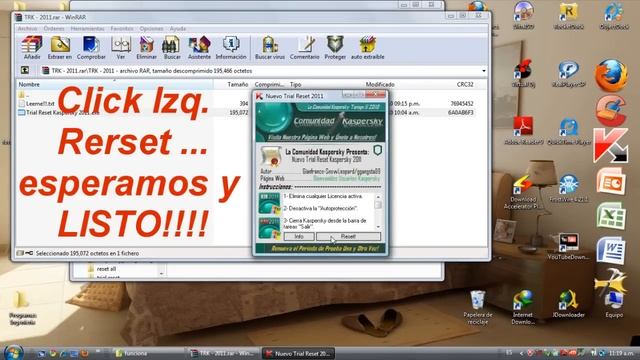The image size is (640, 360).
Task: Open the Programas Segments desktop folder
Action: [22, 309]
